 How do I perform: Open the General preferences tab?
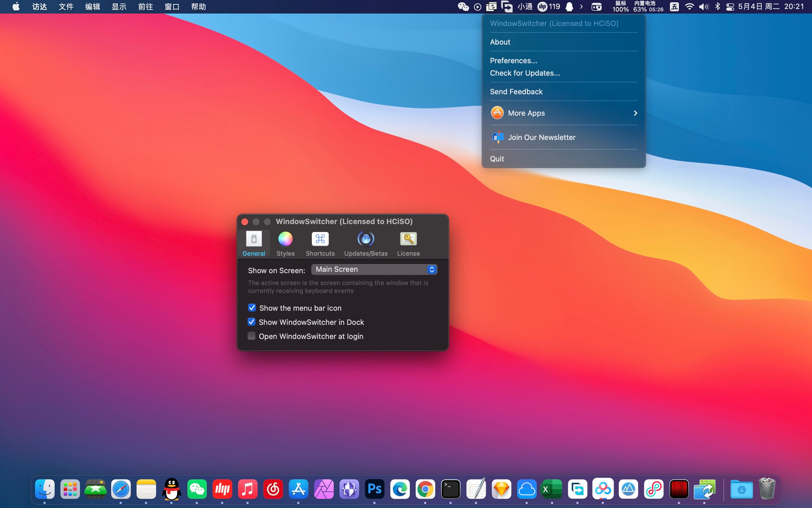[x=254, y=244]
